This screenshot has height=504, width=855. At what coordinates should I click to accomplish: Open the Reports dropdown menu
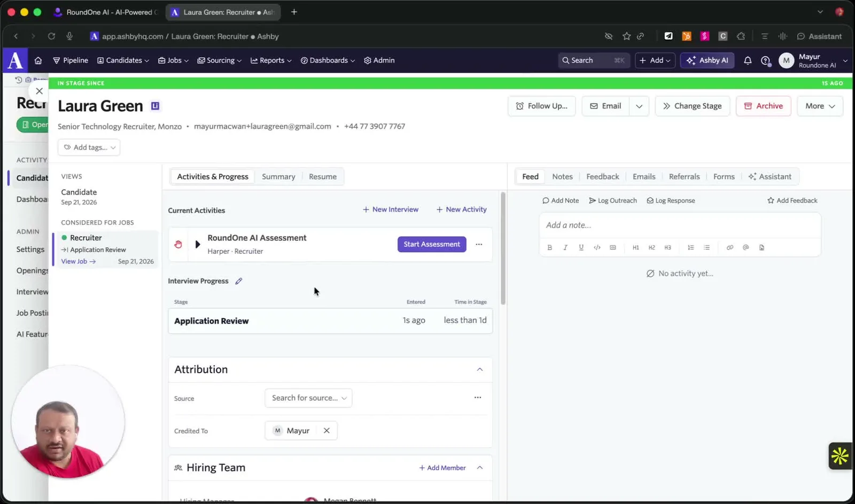271,60
